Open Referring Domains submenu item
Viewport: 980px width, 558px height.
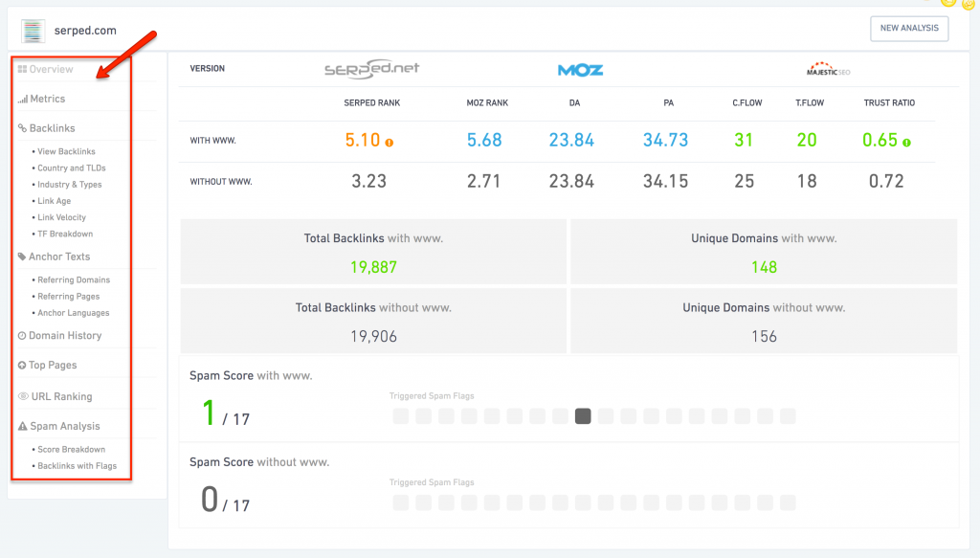[x=74, y=279]
